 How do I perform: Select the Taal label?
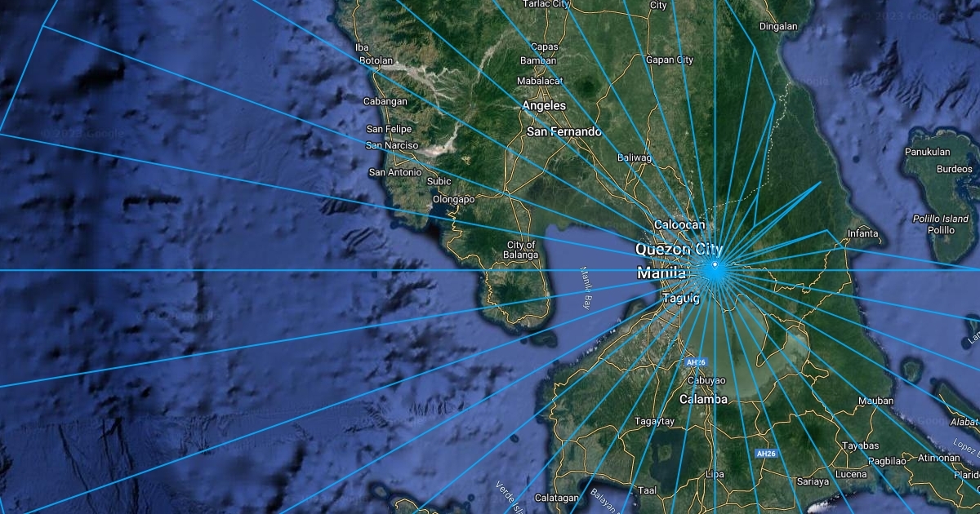[648, 490]
